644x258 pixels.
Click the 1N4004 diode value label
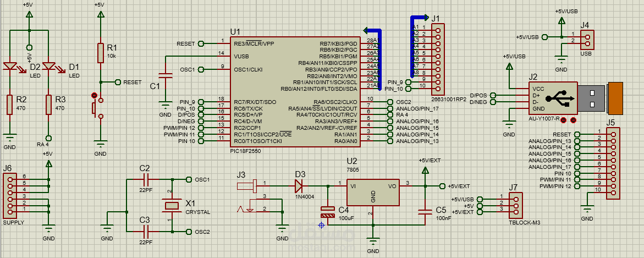(304, 197)
